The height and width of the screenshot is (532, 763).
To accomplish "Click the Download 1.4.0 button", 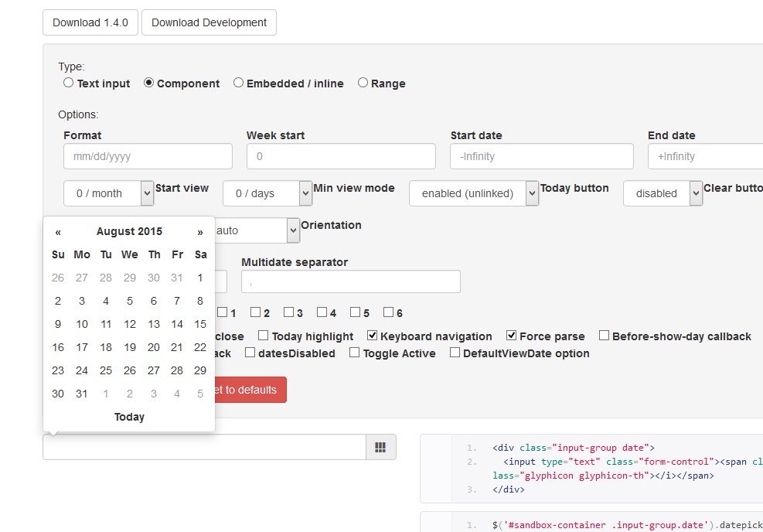I will pyautogui.click(x=90, y=22).
